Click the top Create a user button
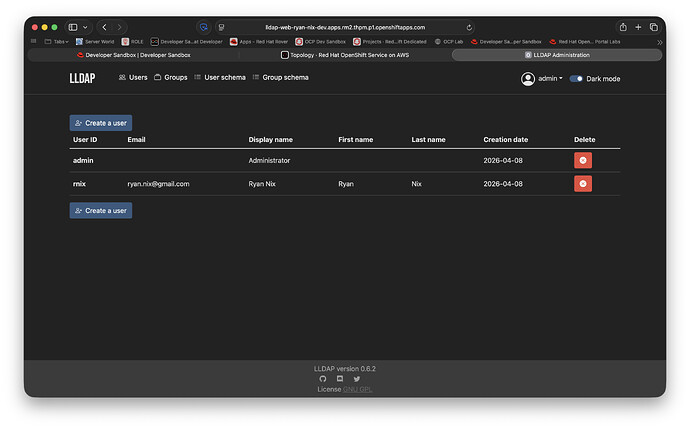The image size is (690, 428). pyautogui.click(x=100, y=122)
